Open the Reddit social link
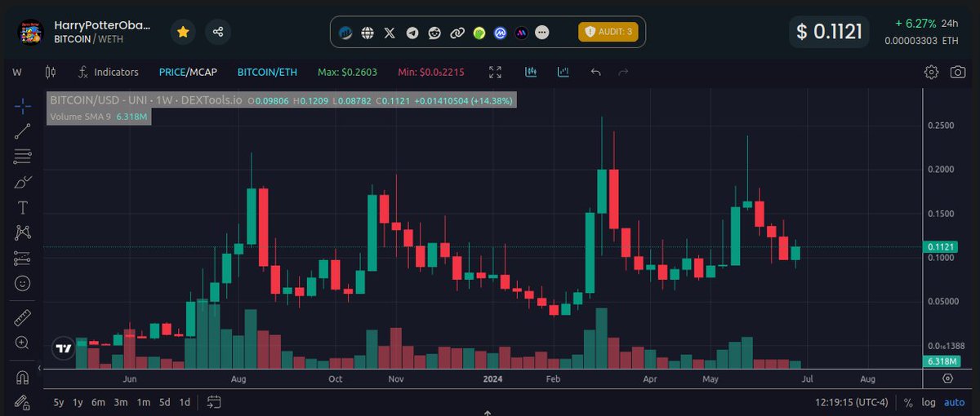Screen dimensions: 980x416 434,33
